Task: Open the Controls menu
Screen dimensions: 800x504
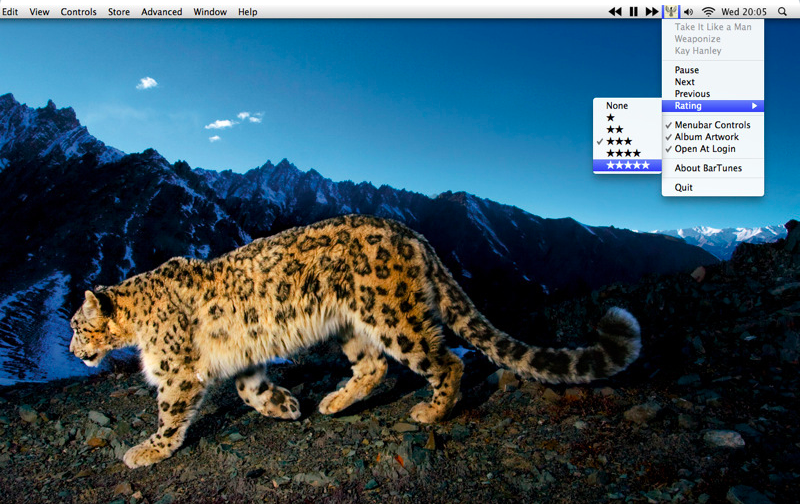Action: 79,11
